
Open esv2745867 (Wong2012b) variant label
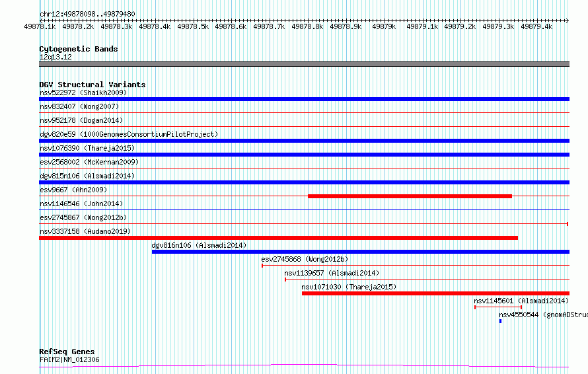[x=83, y=217]
